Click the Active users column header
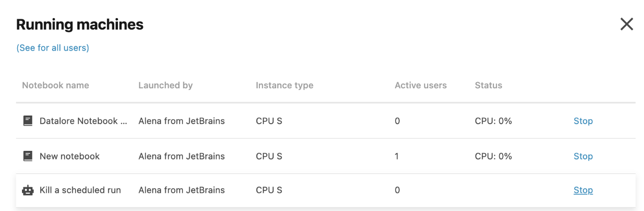 [x=420, y=85]
